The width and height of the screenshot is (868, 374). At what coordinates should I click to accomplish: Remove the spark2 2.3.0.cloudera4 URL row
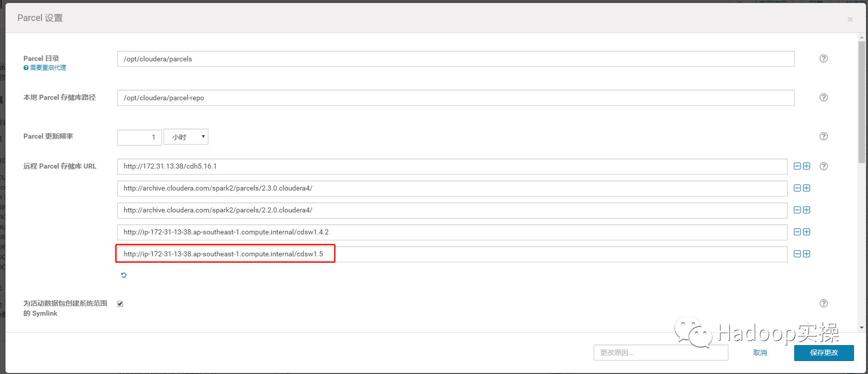point(797,188)
